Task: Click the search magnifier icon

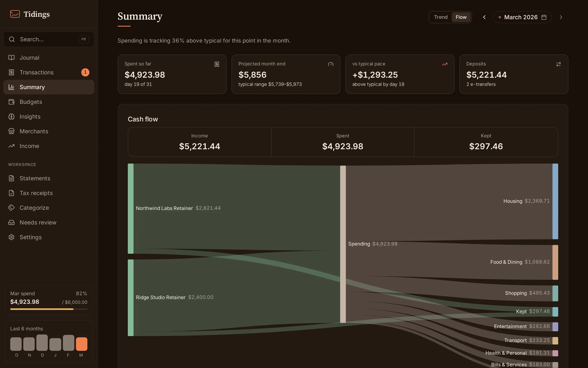Action: [x=12, y=39]
